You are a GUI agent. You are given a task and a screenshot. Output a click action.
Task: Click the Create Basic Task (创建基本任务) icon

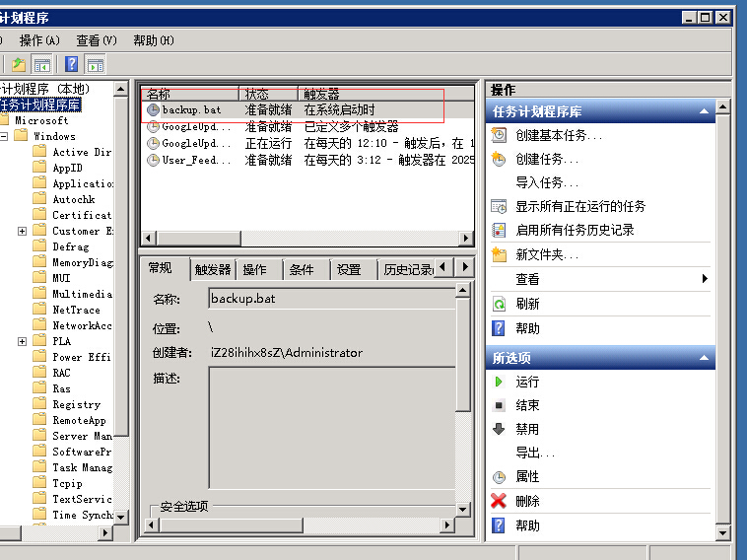pyautogui.click(x=500, y=135)
